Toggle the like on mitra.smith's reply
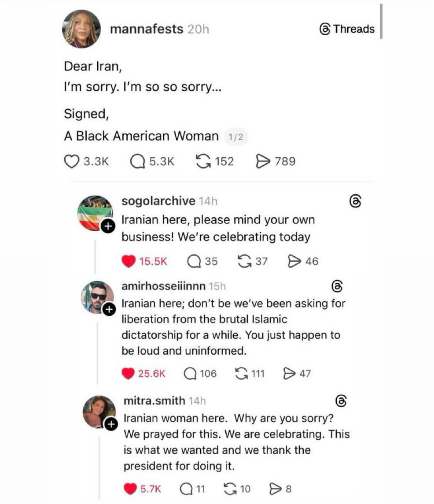The width and height of the screenshot is (434, 504). coord(131,489)
